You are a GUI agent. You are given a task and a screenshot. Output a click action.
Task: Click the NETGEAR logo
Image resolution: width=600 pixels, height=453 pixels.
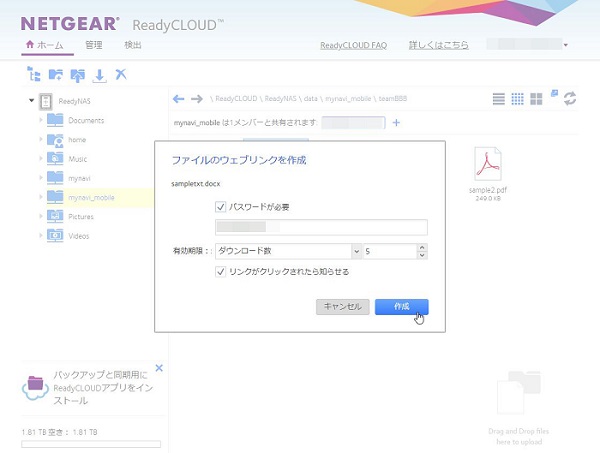click(x=70, y=24)
